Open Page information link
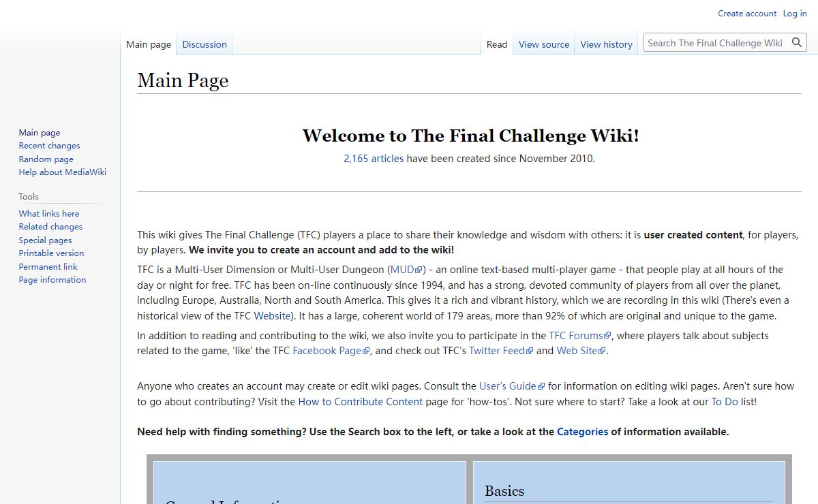The image size is (818, 504). [x=52, y=280]
